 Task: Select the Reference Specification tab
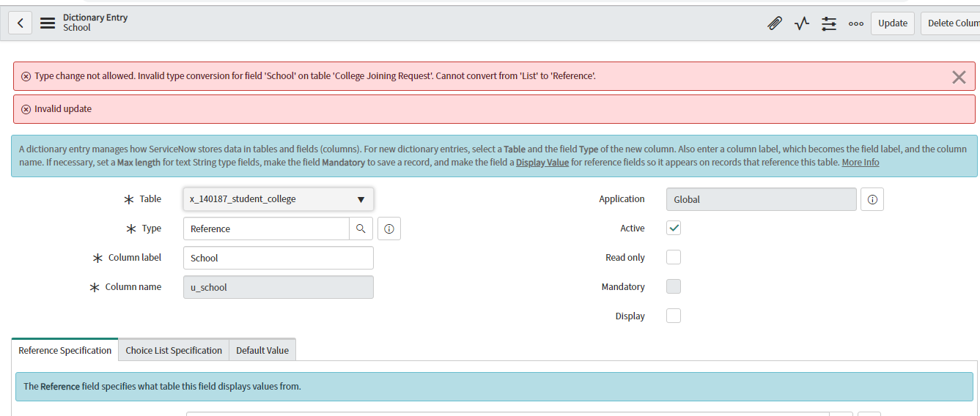[x=65, y=350]
